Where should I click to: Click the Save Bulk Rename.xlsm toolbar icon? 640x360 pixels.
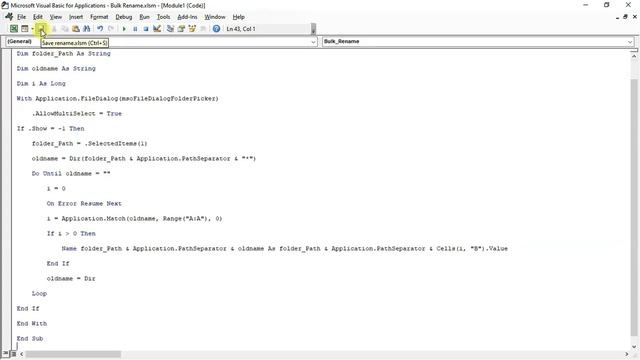[x=41, y=29]
